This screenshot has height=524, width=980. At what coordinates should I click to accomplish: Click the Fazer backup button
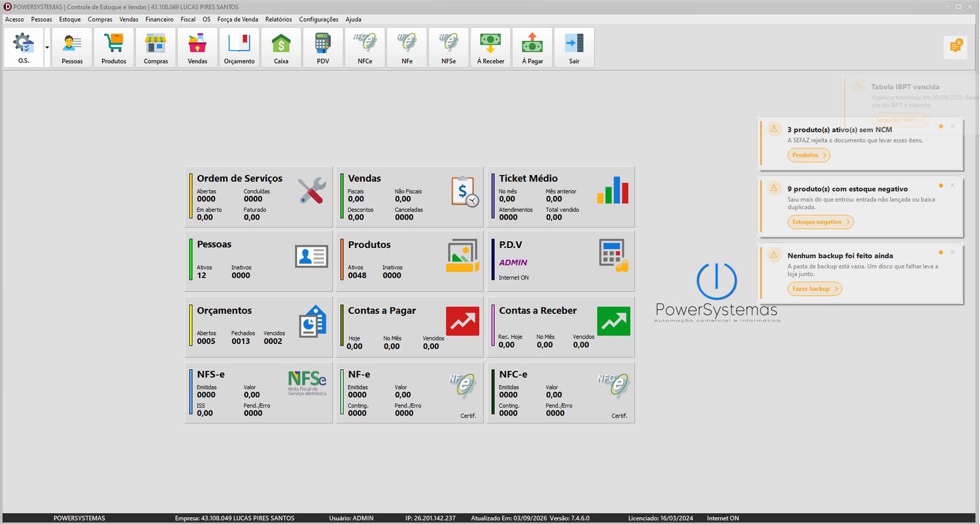[x=815, y=289]
